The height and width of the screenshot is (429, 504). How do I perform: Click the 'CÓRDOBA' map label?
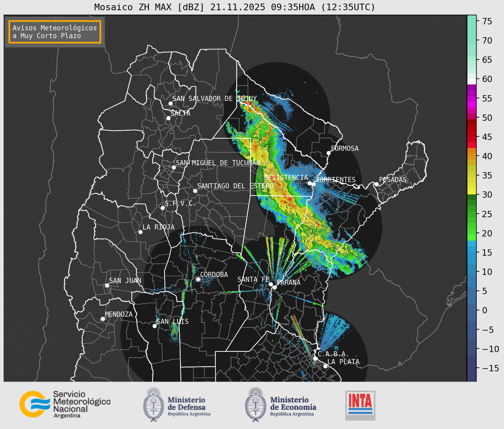[x=214, y=274]
